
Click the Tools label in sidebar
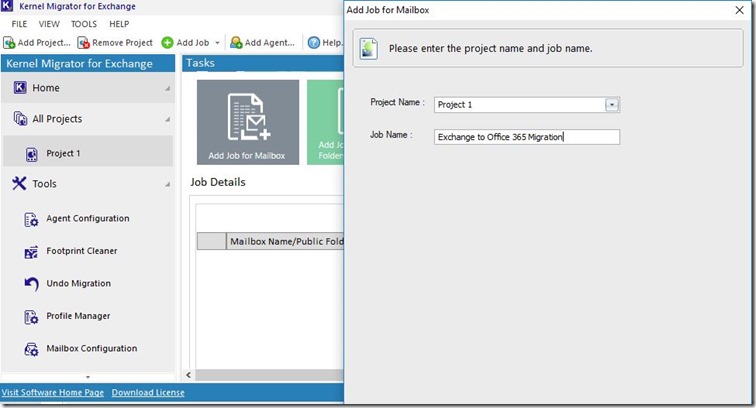44,184
